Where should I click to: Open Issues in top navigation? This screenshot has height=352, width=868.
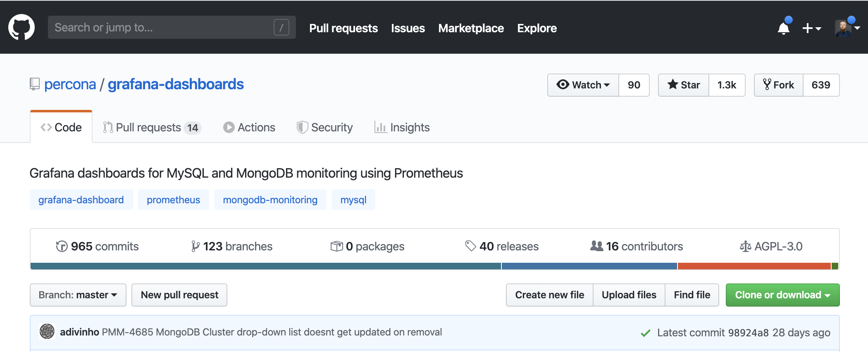tap(408, 28)
